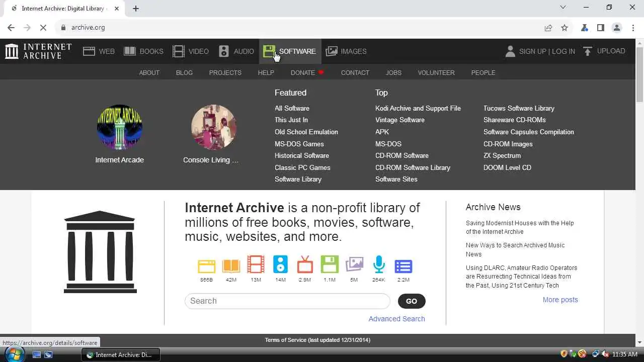Open the Chrome profile avatar
This screenshot has width=644, height=362.
[617, 28]
